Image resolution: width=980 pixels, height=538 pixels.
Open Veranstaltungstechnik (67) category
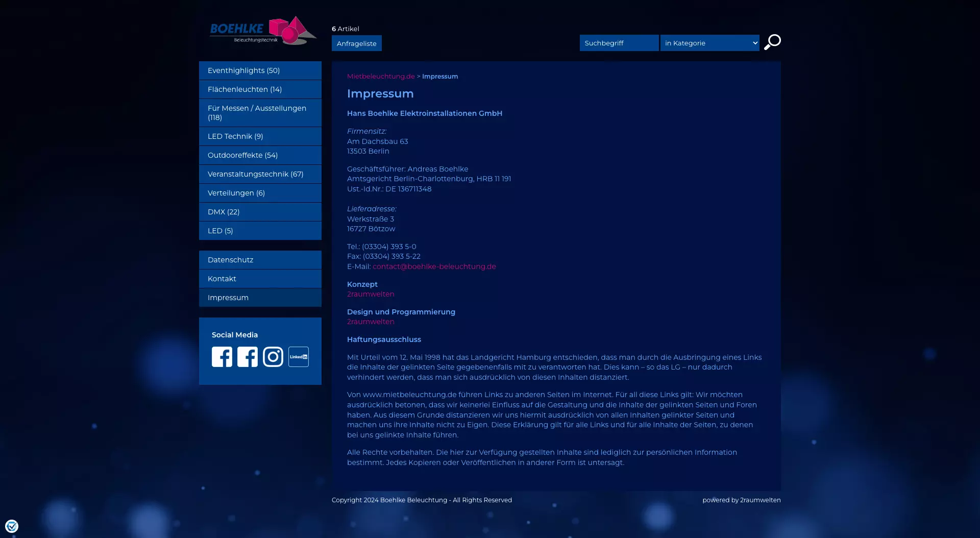click(260, 174)
